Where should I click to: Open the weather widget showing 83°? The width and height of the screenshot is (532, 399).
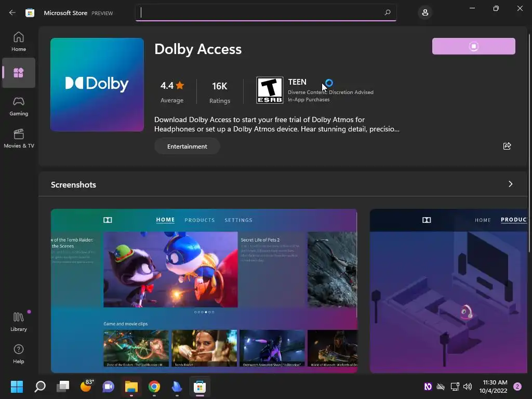[87, 386]
